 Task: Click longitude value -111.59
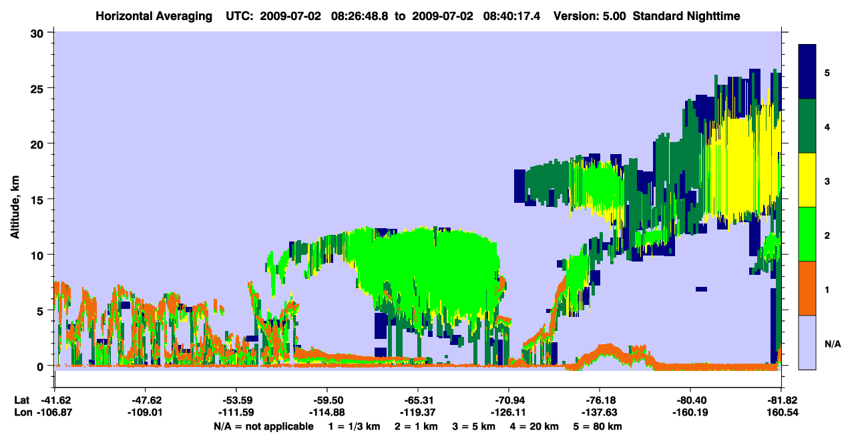(x=236, y=413)
